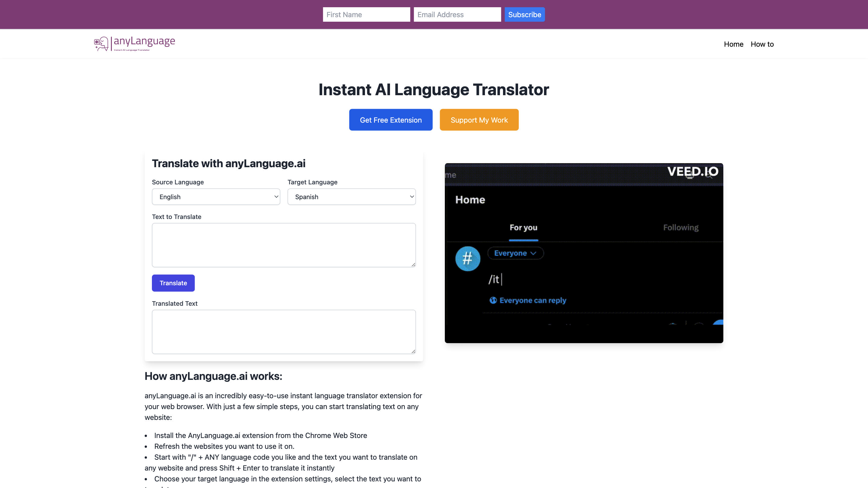Switch to the For you tab in the video
The image size is (868, 488).
click(523, 228)
